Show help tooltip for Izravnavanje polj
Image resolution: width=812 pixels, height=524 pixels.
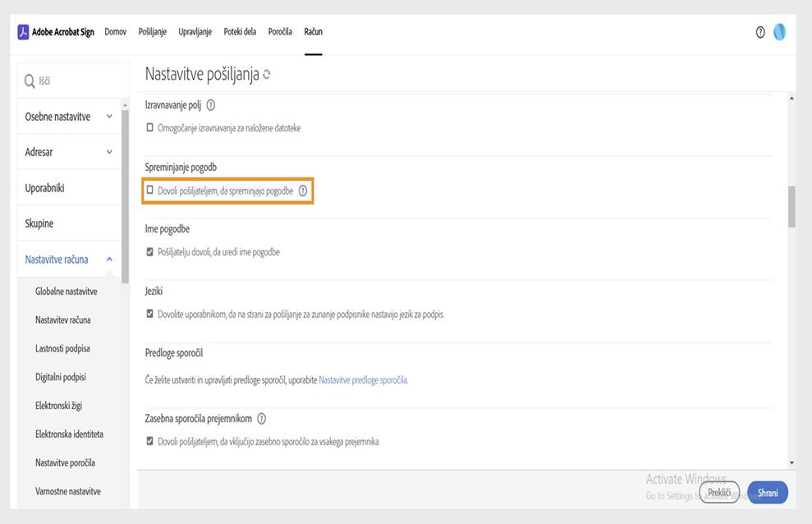point(211,105)
